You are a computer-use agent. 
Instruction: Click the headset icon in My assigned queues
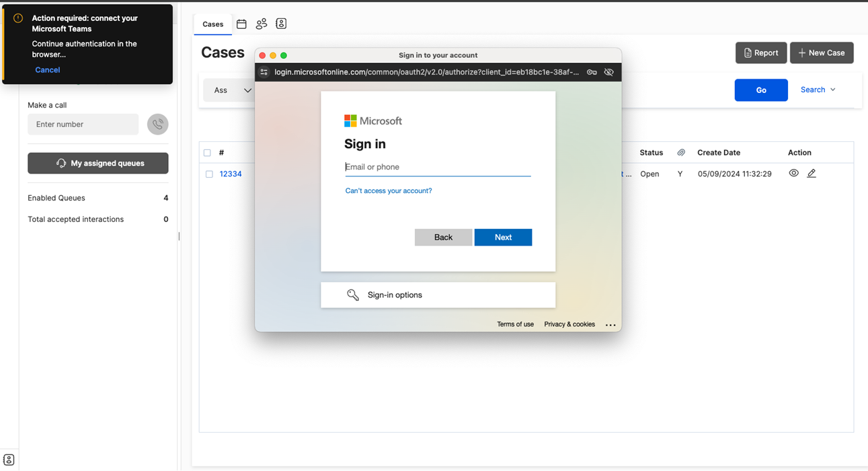tap(61, 164)
